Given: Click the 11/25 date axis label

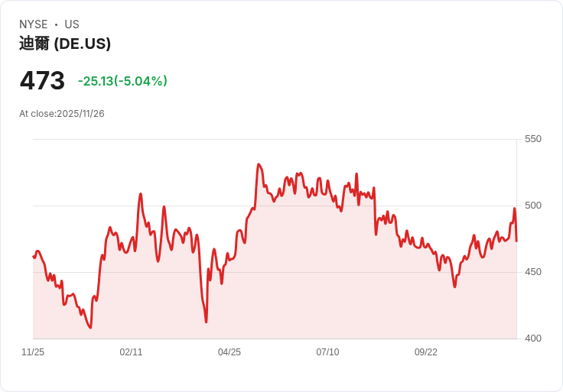Looking at the screenshot, I should 33,352.
